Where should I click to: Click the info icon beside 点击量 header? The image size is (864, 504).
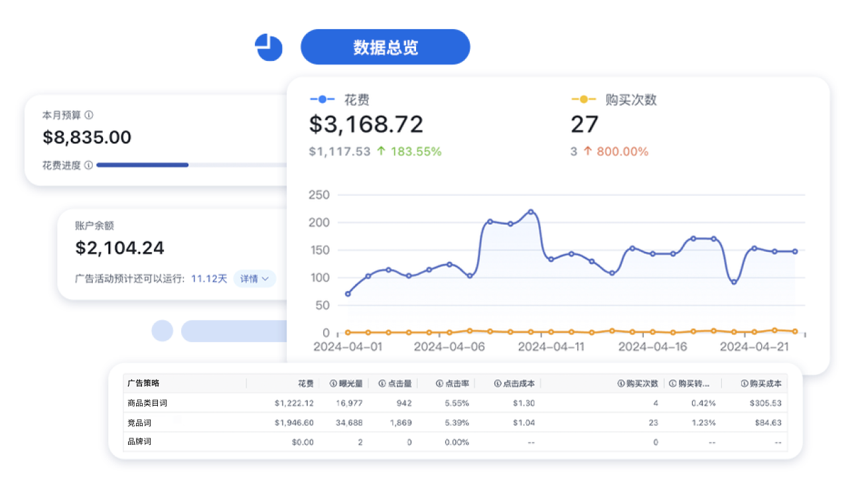point(382,383)
